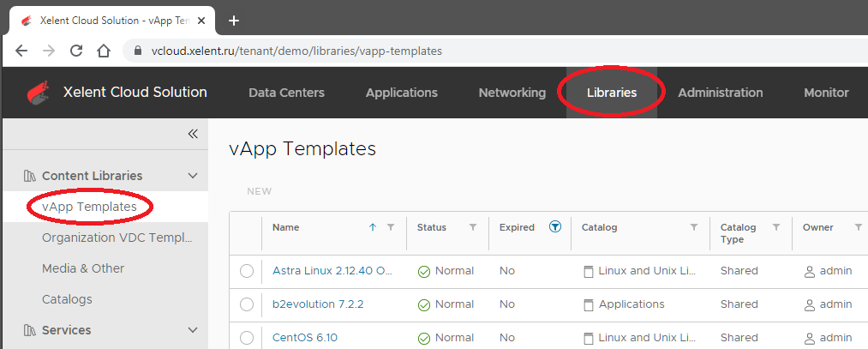Click the Content Libraries books icon
This screenshot has height=349, width=868.
[x=30, y=176]
